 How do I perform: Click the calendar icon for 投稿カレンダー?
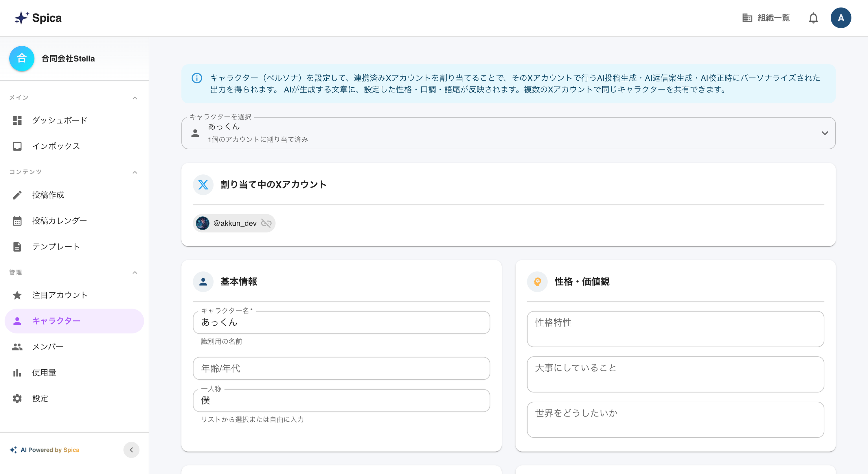(17, 221)
